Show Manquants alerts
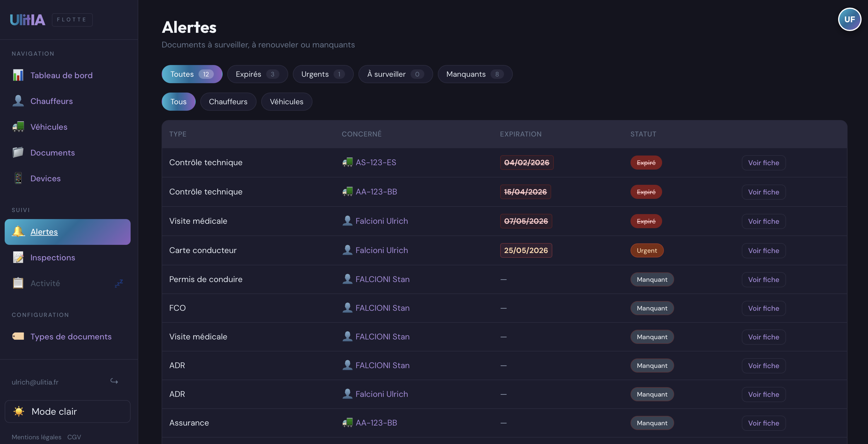 [x=475, y=74]
